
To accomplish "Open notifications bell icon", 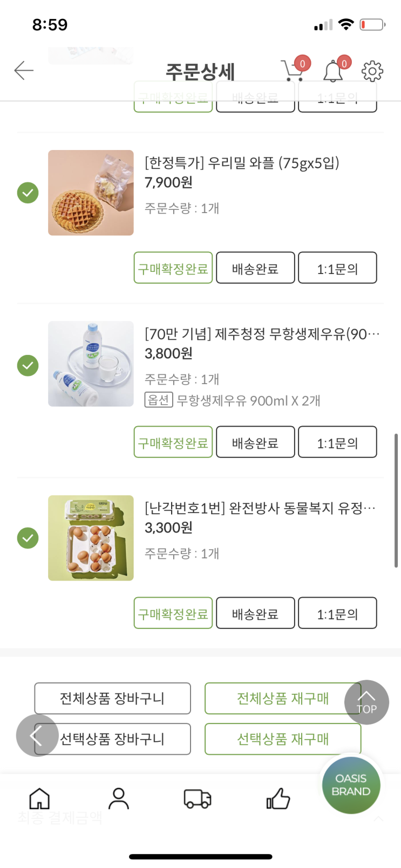I will [333, 71].
